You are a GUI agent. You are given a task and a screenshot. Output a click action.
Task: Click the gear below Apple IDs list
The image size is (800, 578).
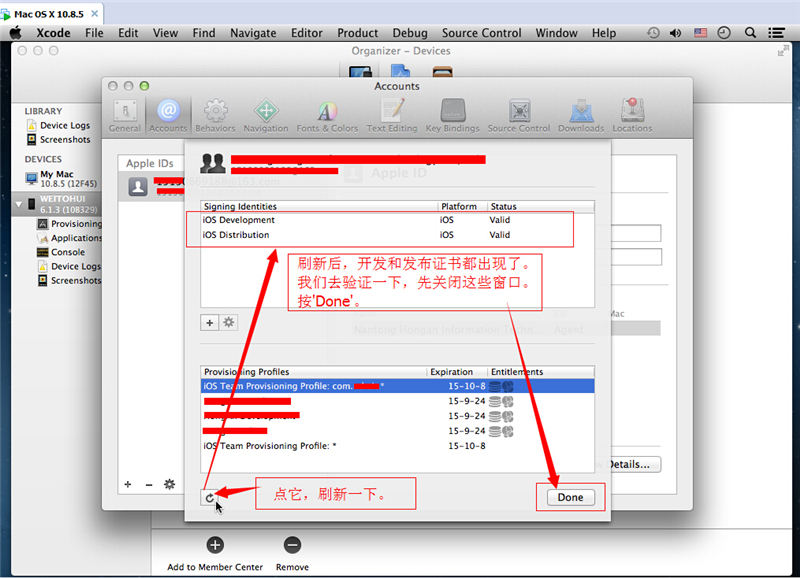169,484
